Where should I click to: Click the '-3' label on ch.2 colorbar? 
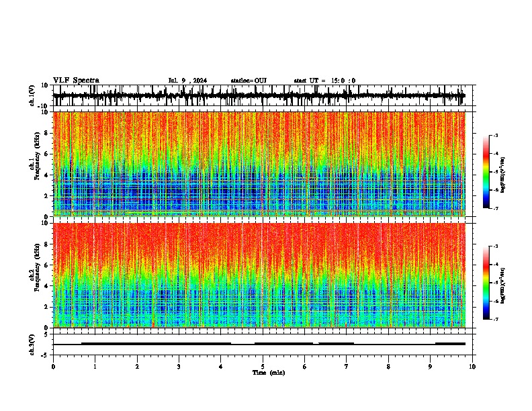pos(495,246)
